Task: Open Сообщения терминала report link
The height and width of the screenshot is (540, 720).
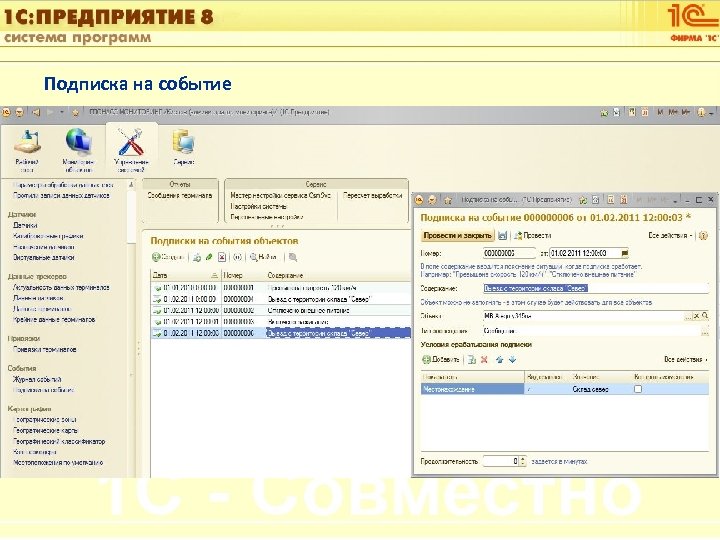Action: [180, 196]
